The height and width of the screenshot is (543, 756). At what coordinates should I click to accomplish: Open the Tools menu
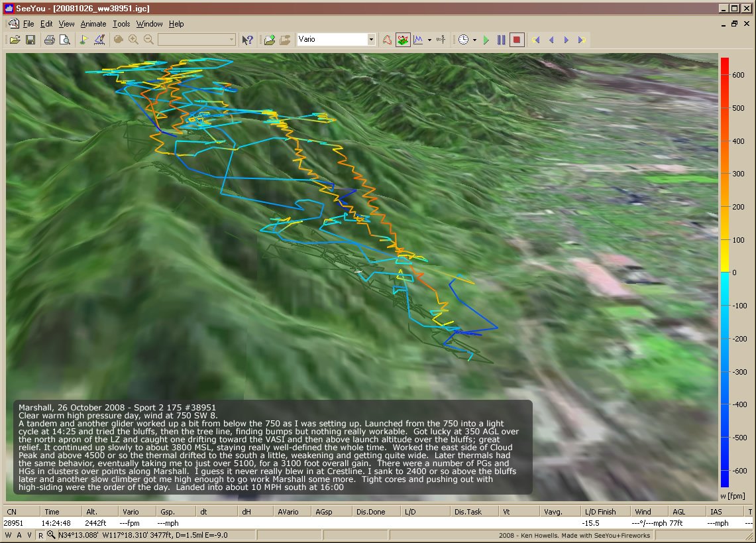121,24
